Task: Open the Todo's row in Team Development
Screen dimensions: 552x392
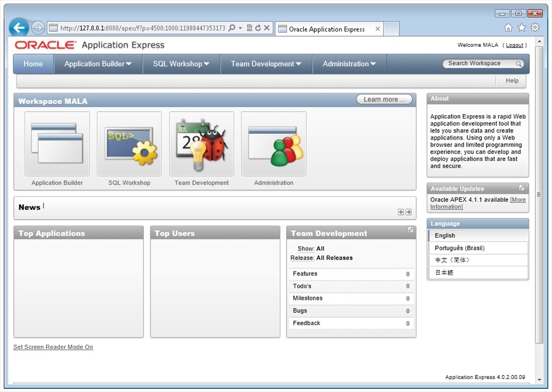Action: (x=351, y=286)
